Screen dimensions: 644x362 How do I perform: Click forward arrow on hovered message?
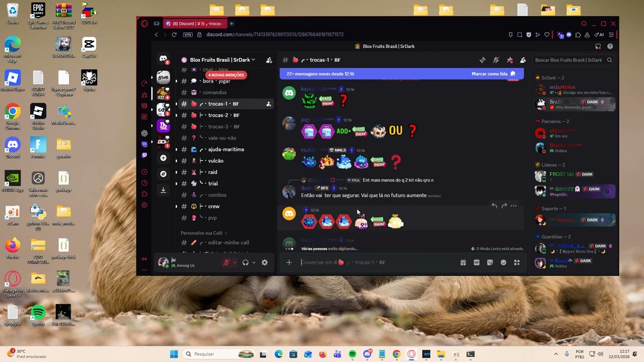tap(504, 206)
